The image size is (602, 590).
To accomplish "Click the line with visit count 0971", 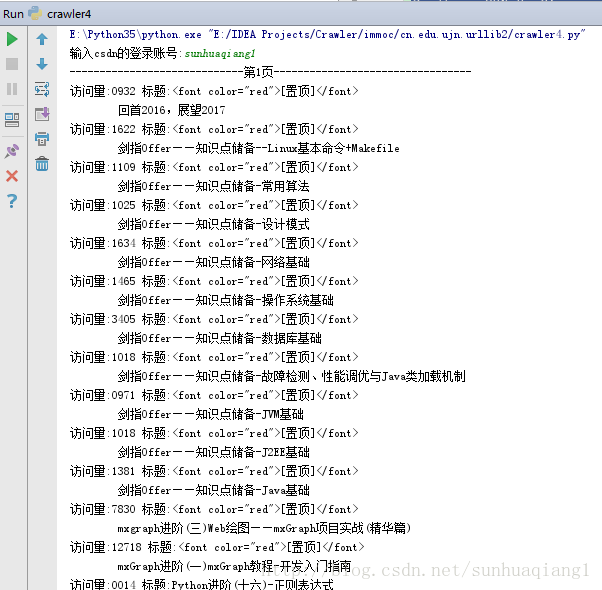I will click(214, 395).
